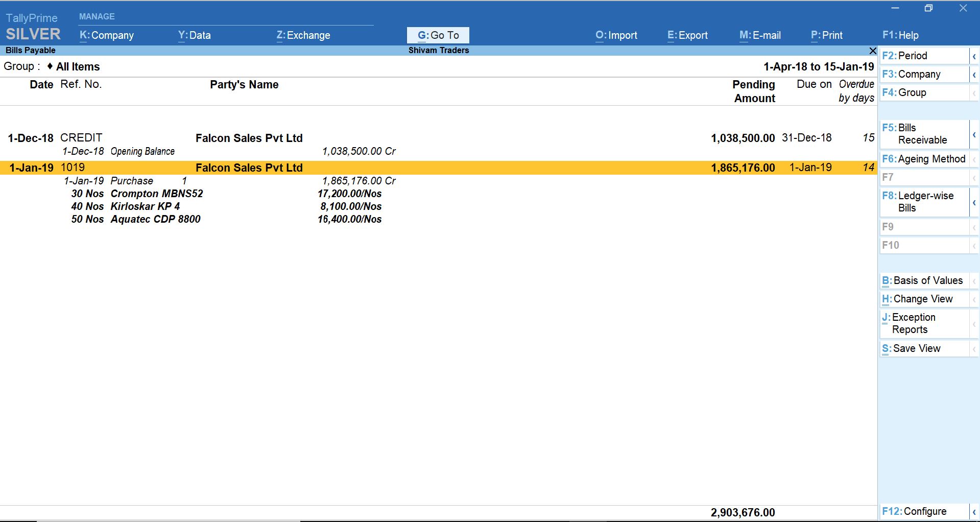Image resolution: width=980 pixels, height=522 pixels.
Task: E-mail the report via M: E-mail
Action: (760, 35)
